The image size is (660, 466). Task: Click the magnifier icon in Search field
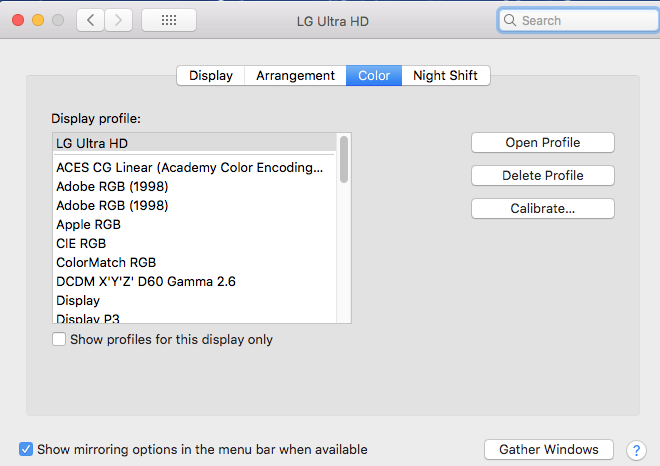click(x=510, y=20)
